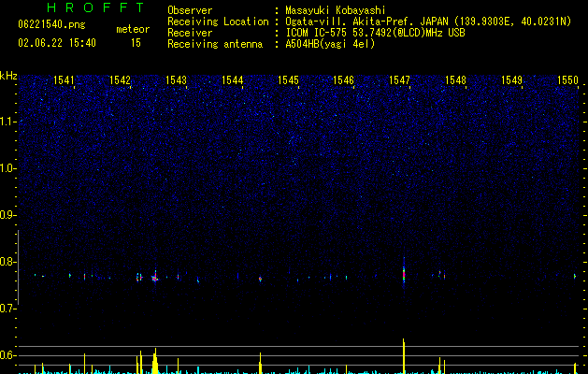Click the strong meteor echo at 1547
The height and width of the screenshot is (374, 588).
pos(404,274)
